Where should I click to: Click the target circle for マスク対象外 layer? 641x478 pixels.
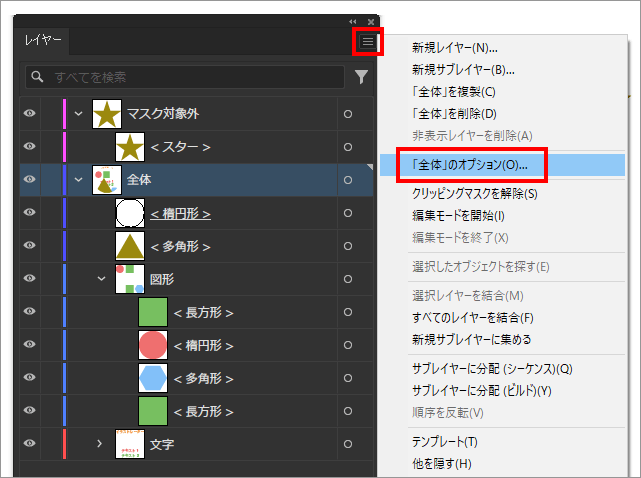[x=347, y=114]
